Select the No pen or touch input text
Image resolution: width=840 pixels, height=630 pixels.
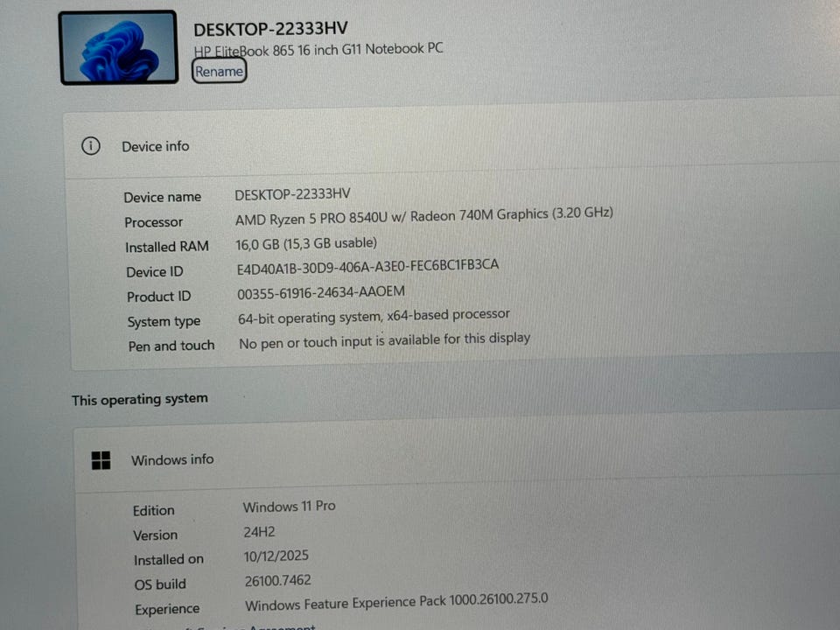click(x=385, y=340)
